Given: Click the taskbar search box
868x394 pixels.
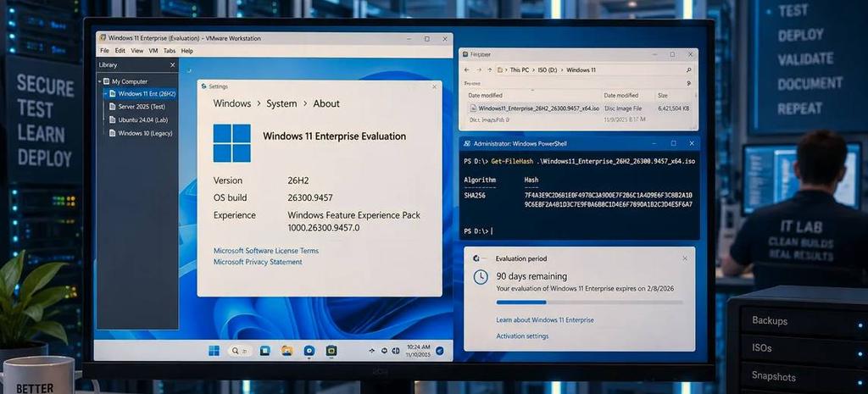Looking at the screenshot, I should [240, 350].
